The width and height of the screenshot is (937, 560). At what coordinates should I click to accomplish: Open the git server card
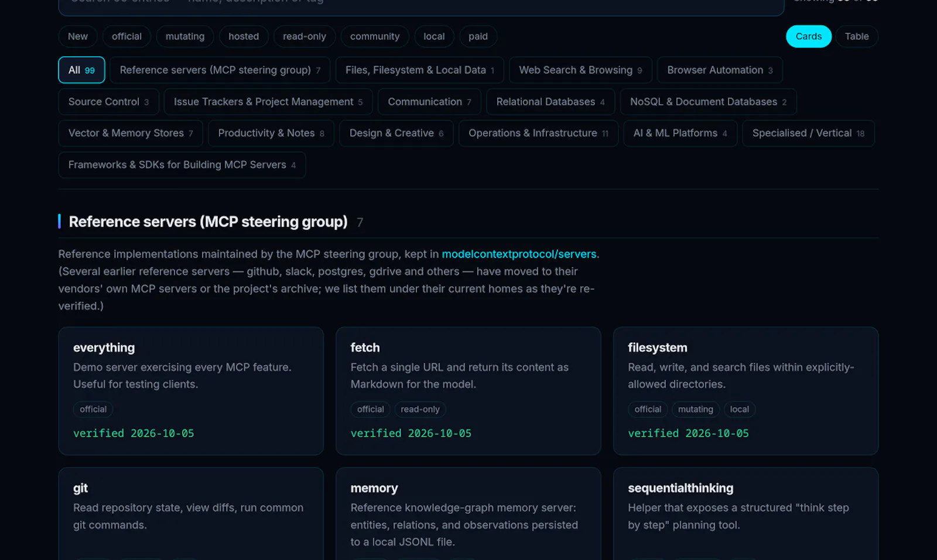point(191,514)
